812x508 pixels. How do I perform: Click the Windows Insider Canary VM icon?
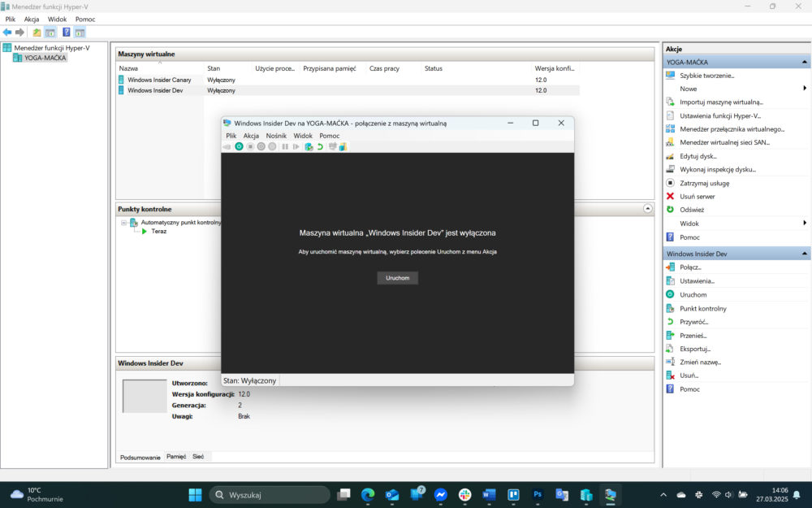[121, 80]
